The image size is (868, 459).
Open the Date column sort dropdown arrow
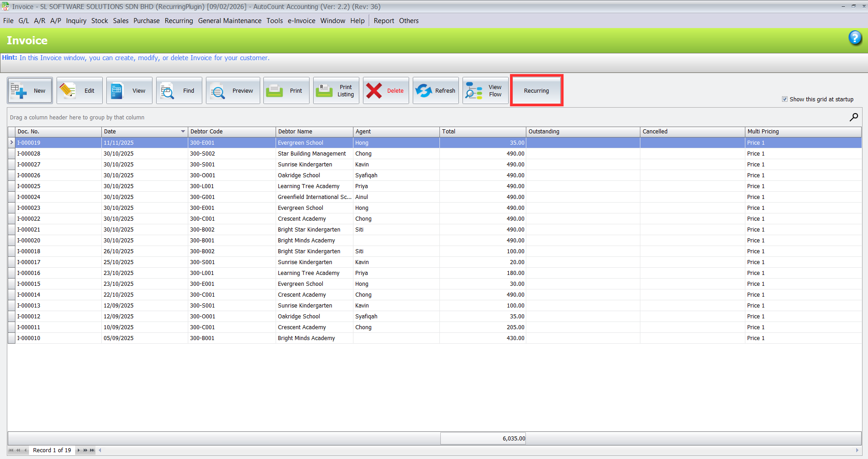point(183,132)
